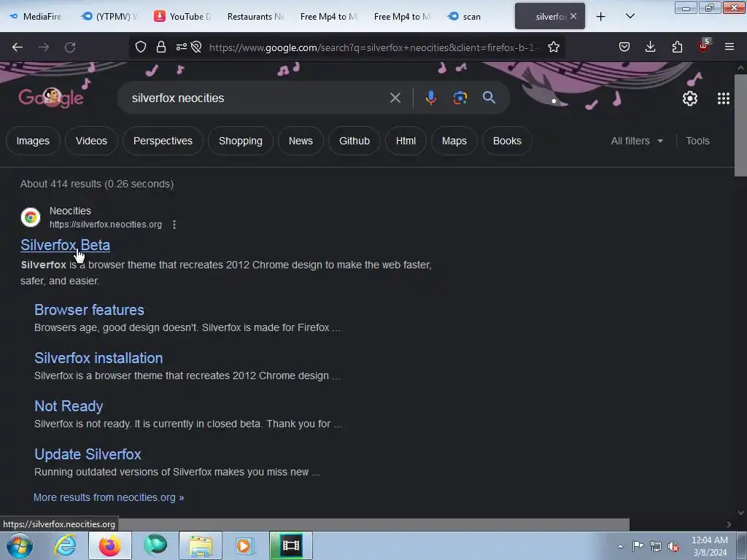Switch to the first Free Mp4 tab
Viewport: 747px width, 560px height.
pos(328,16)
